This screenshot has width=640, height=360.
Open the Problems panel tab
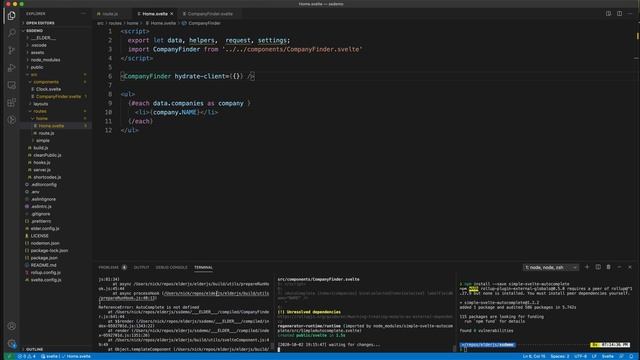click(x=109, y=267)
